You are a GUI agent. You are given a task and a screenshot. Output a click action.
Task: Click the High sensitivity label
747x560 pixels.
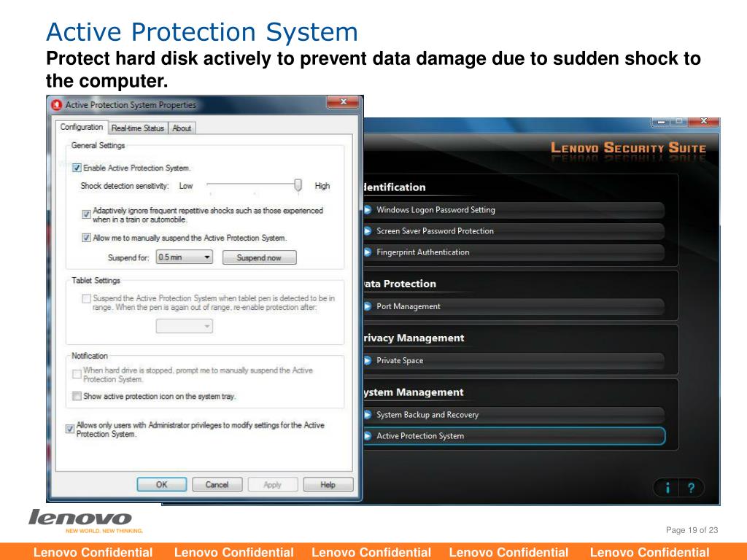point(322,186)
